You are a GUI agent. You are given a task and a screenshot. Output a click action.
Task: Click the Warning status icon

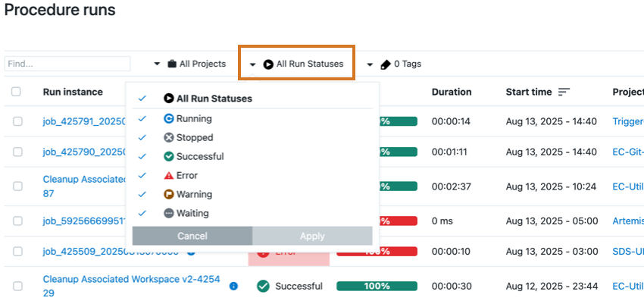(x=169, y=194)
